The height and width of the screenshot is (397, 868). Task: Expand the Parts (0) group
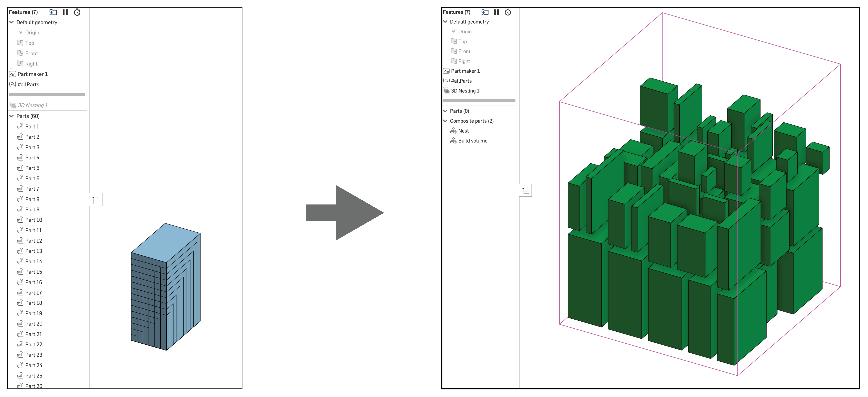445,111
